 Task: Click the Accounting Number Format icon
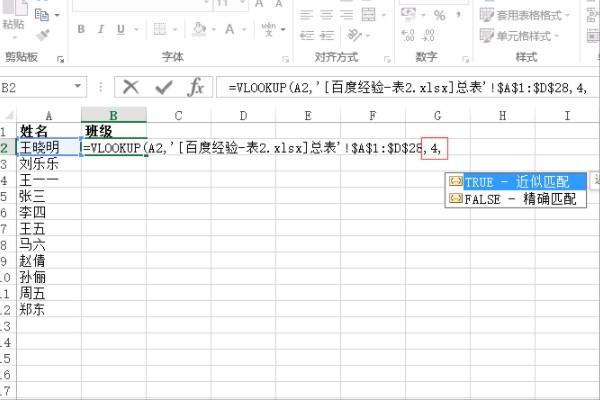408,15
